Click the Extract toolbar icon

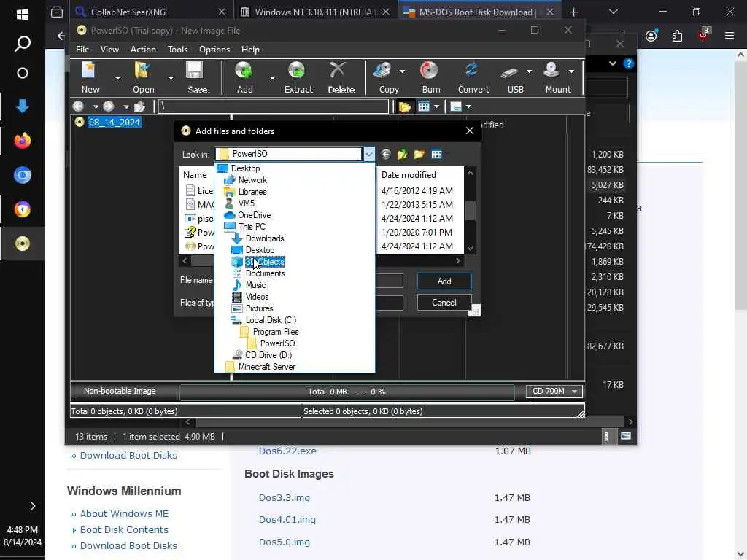298,71
